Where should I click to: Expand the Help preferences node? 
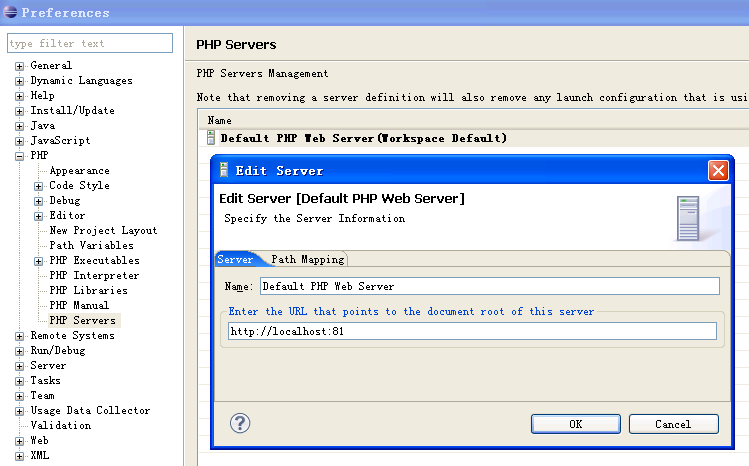click(19, 96)
